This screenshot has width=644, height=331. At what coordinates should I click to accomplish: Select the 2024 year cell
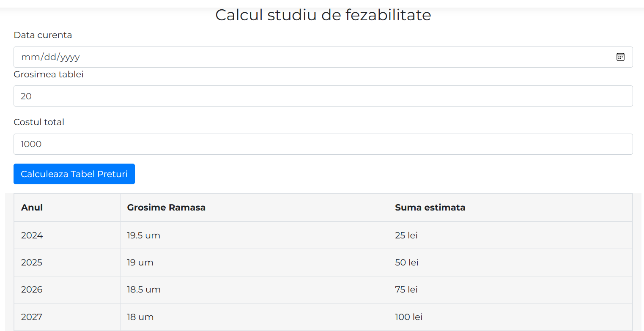pos(32,235)
